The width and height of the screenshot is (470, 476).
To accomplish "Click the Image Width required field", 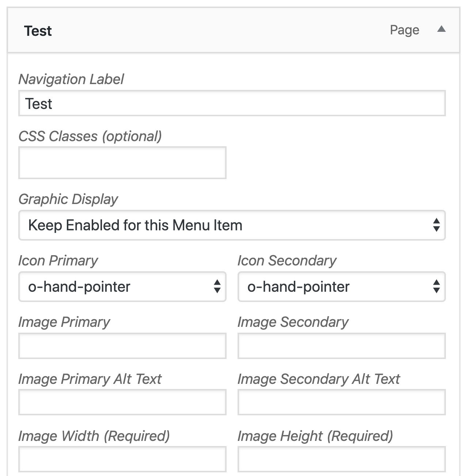I will [122, 459].
